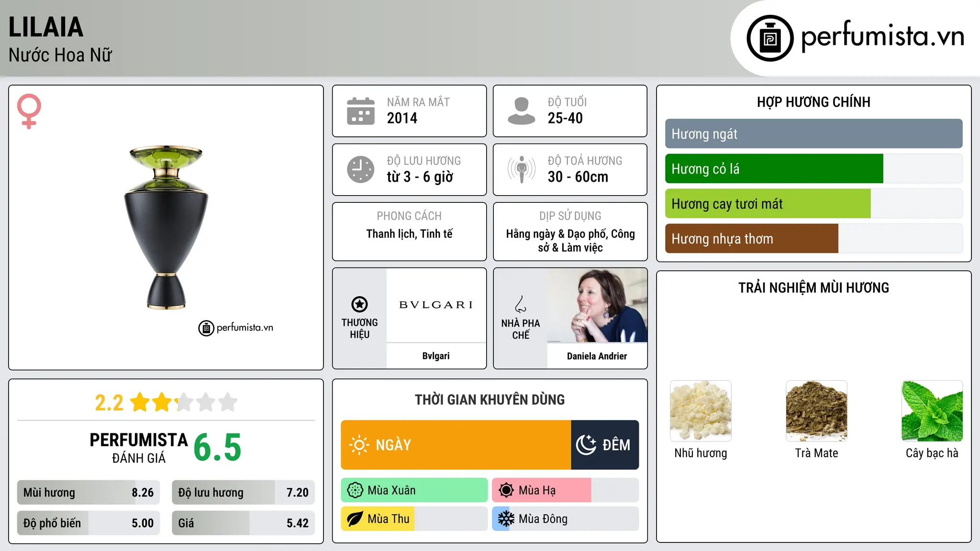Click the Nhũ hương caption text
Screen dimensions: 980x551
(701, 453)
